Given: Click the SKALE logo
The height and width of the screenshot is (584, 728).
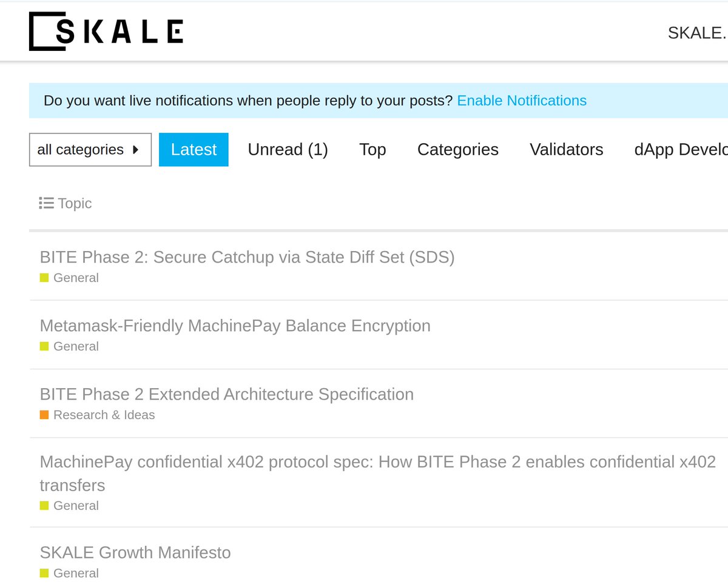Looking at the screenshot, I should click(106, 31).
